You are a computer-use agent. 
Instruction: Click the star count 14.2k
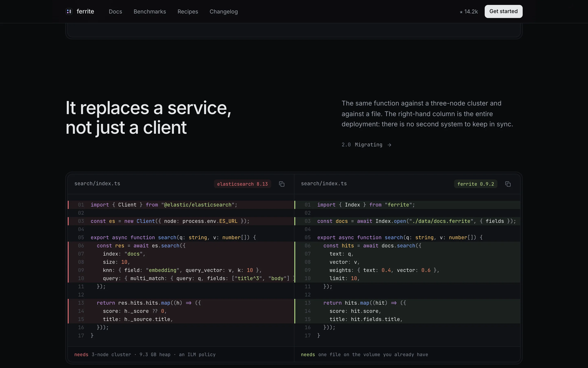click(x=469, y=11)
